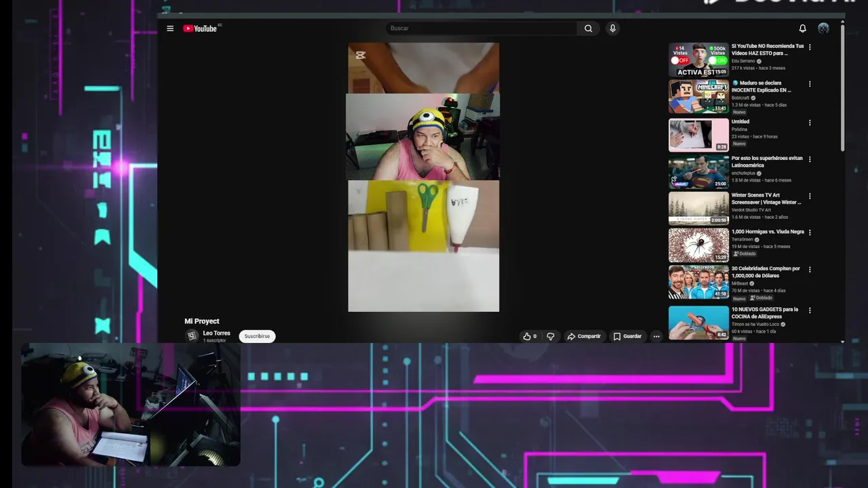Click MrBeast channel name
Image resolution: width=868 pixels, height=488 pixels.
740,283
